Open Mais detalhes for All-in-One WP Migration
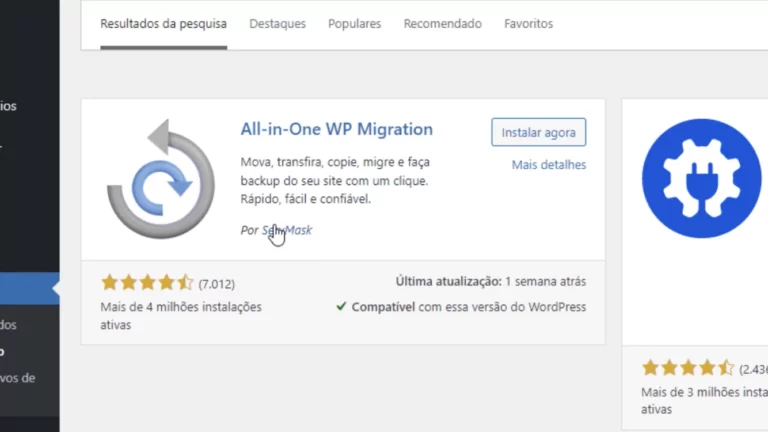This screenshot has width=768, height=432. (x=549, y=165)
